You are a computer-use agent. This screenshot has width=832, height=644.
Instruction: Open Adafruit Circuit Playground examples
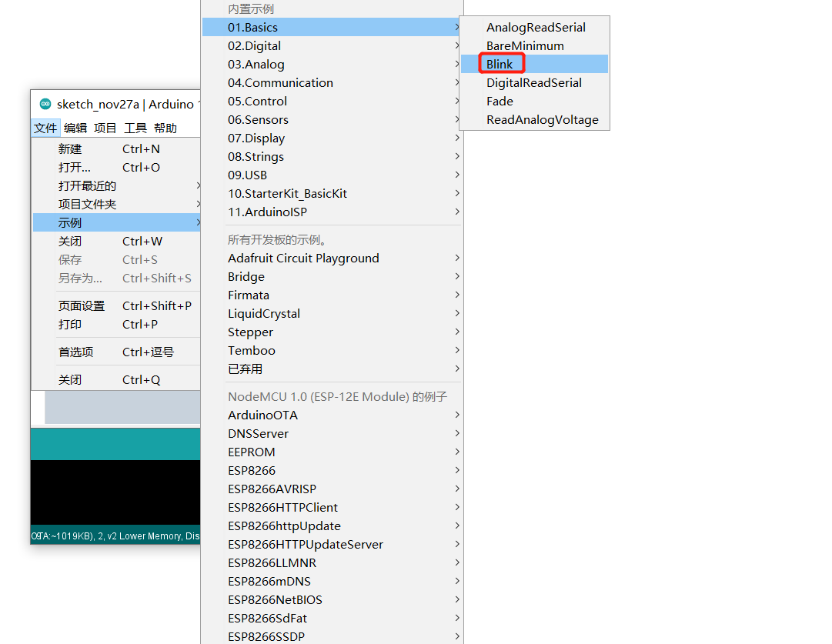331,259
